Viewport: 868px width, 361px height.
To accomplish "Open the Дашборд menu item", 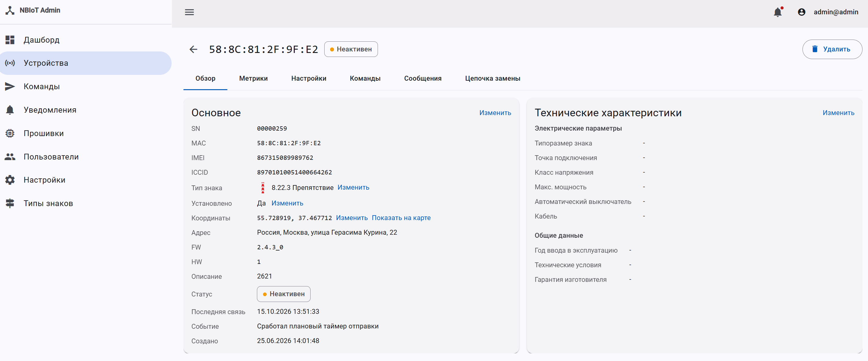I will (86, 40).
